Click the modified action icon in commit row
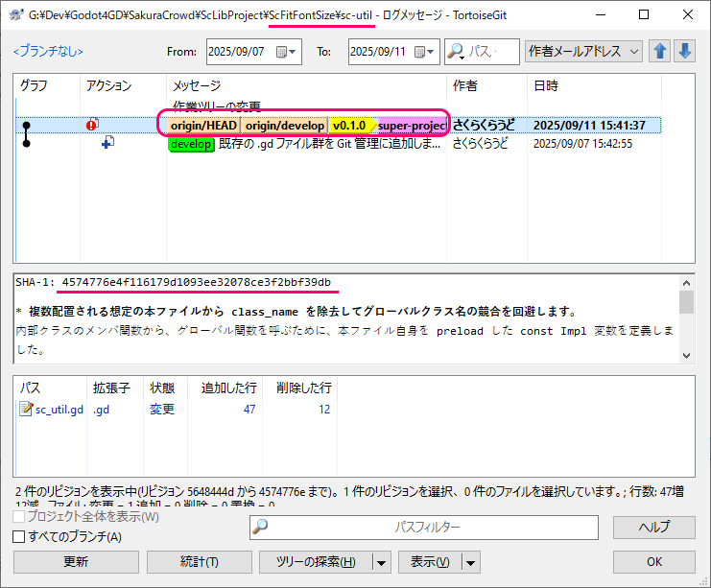 click(x=93, y=125)
